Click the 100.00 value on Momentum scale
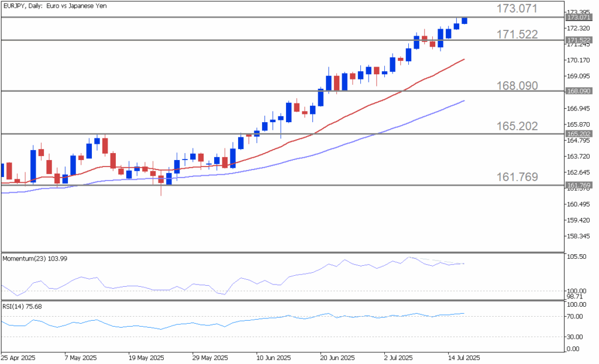Screen dimensions: 599x364 [x=576, y=291]
